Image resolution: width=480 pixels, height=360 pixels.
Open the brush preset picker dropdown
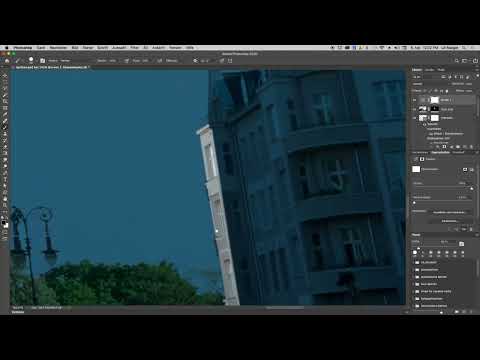31,61
